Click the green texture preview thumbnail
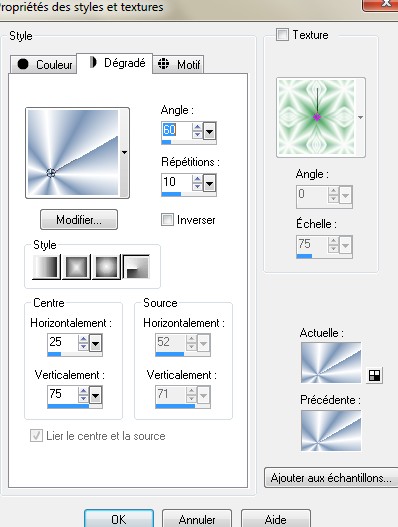This screenshot has width=398, height=527. (x=316, y=117)
